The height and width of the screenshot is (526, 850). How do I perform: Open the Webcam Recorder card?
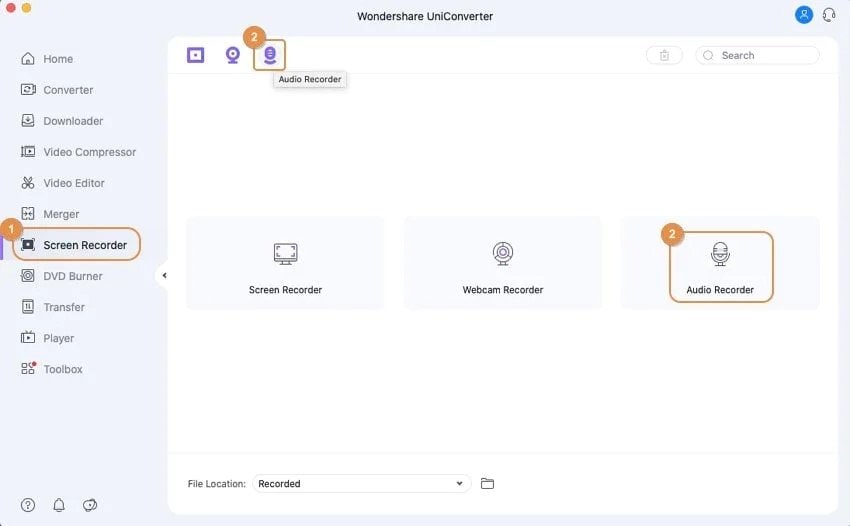503,263
